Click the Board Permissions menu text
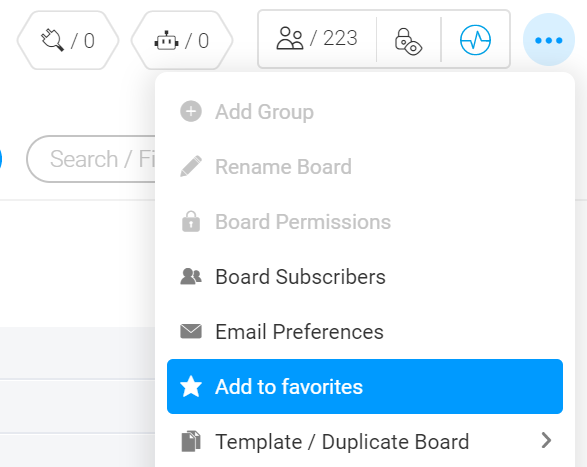Viewport: 587px width, 467px height. [x=303, y=222]
